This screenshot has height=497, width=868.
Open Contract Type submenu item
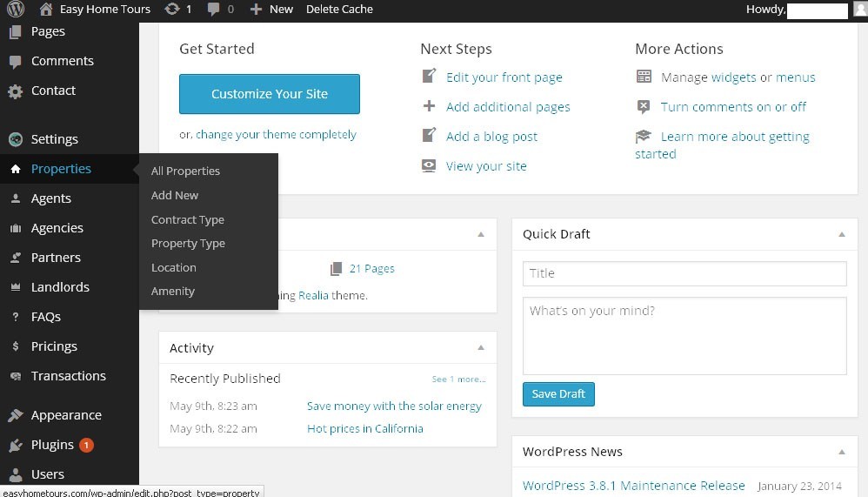point(188,220)
